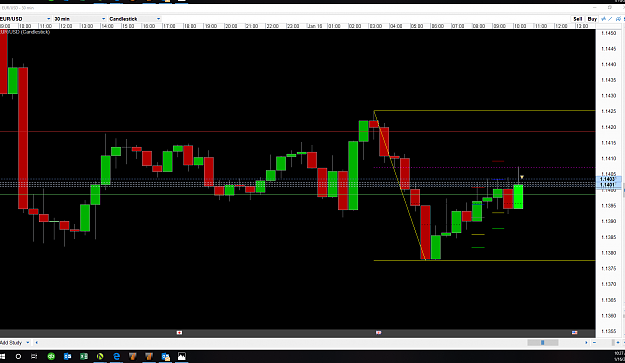This screenshot has height=363, width=625.
Task: Open the green-yellow N app on taskbar
Action: click(x=100, y=356)
